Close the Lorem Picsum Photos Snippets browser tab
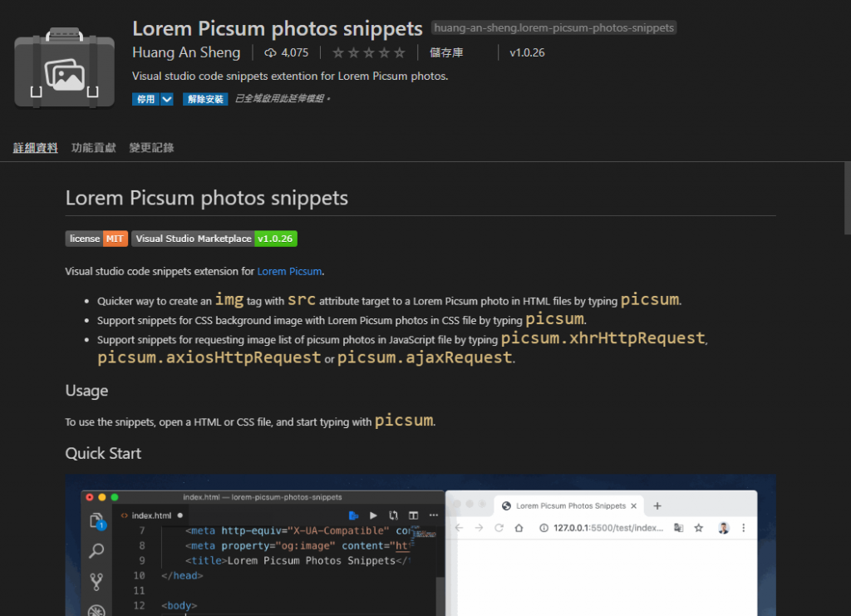The height and width of the screenshot is (616, 851). click(x=633, y=505)
